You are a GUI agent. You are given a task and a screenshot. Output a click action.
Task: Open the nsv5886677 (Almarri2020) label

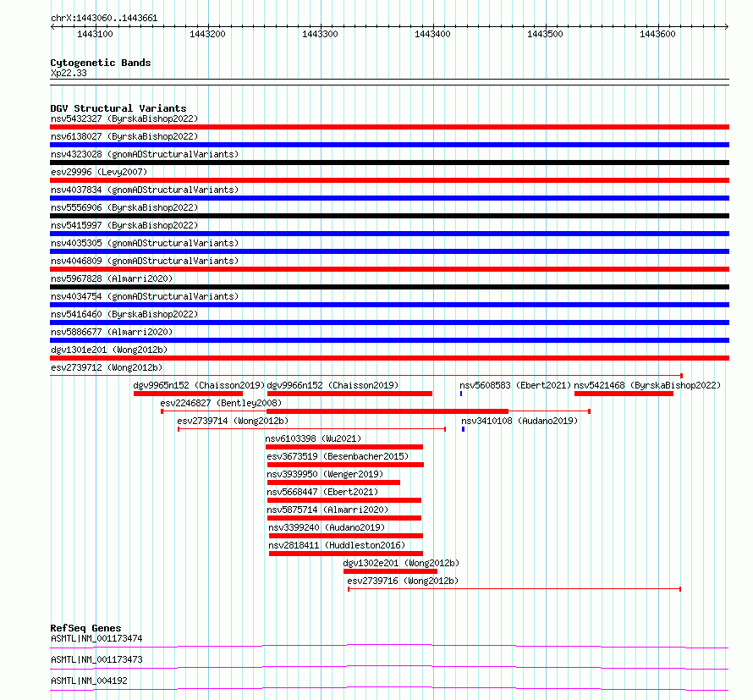(112, 332)
